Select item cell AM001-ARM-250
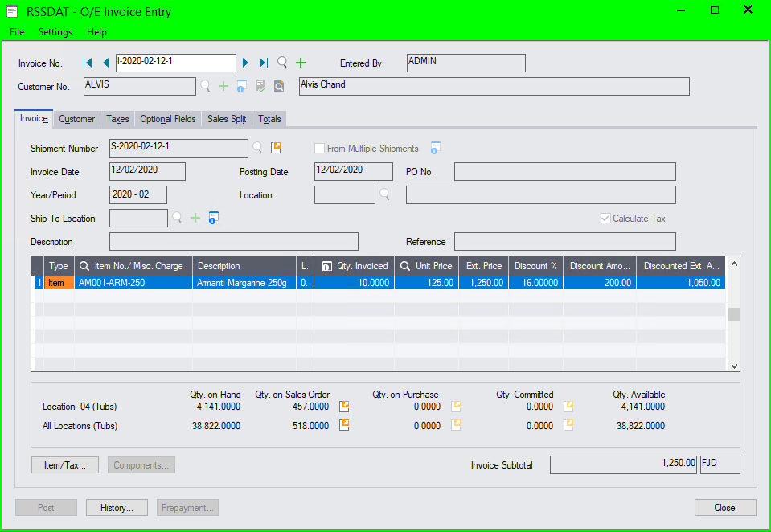Image resolution: width=771 pixels, height=532 pixels. coord(133,283)
